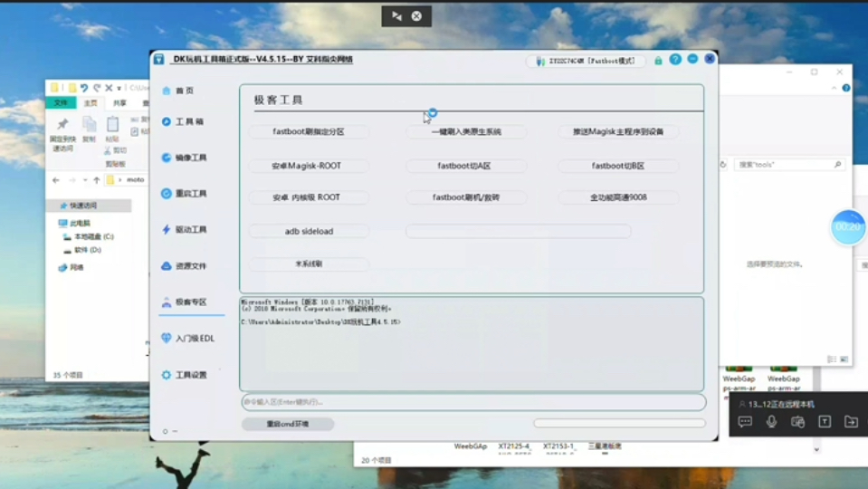Click the X delete icon in Explorer quick toolbar
Viewport: 868px width, 489px height.
[x=109, y=88]
